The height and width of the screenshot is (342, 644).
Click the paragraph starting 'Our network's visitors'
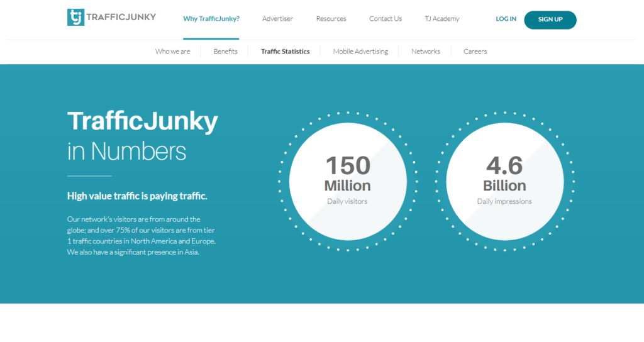(x=142, y=236)
